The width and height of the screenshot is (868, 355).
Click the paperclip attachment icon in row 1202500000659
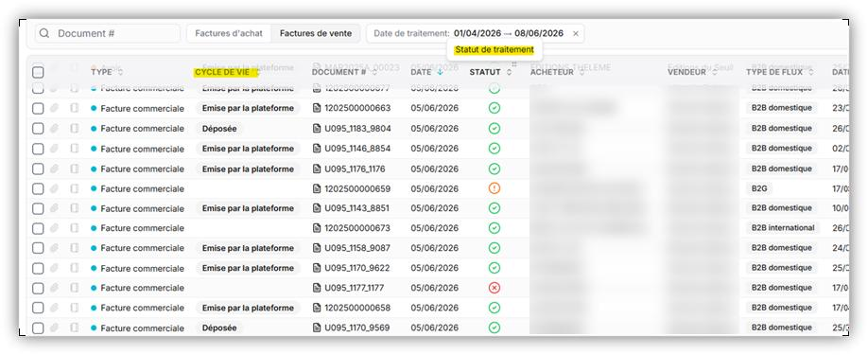pos(54,188)
